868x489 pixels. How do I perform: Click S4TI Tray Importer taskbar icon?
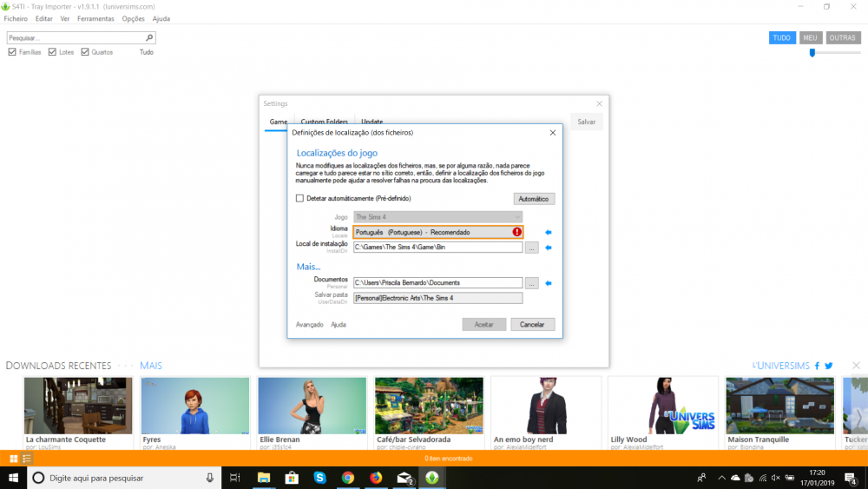coord(432,478)
